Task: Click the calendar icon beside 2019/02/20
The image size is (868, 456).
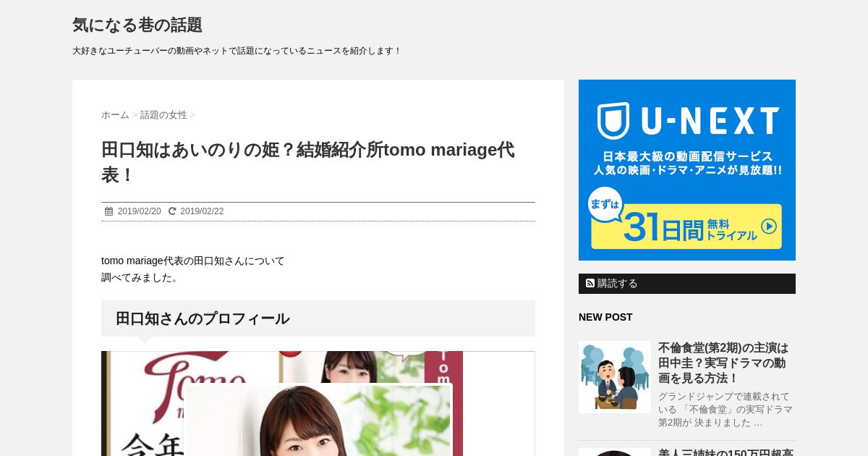Action: tap(109, 211)
